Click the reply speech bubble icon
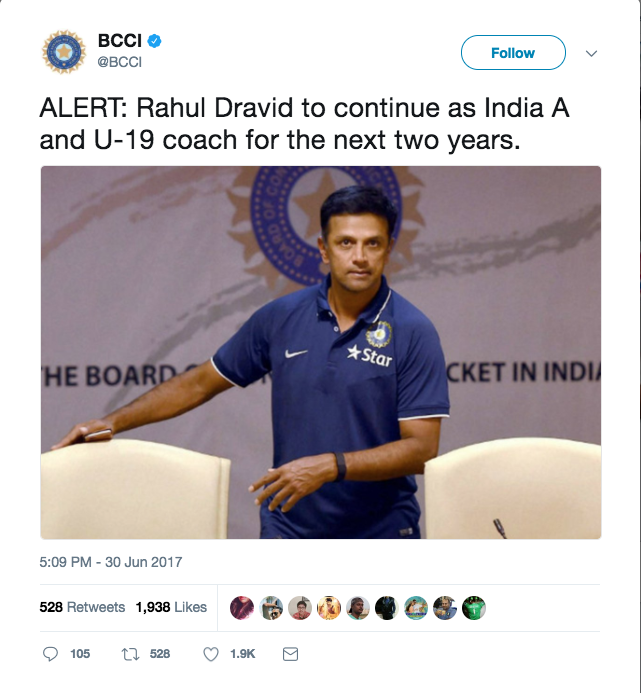This screenshot has width=641, height=693. (x=50, y=654)
